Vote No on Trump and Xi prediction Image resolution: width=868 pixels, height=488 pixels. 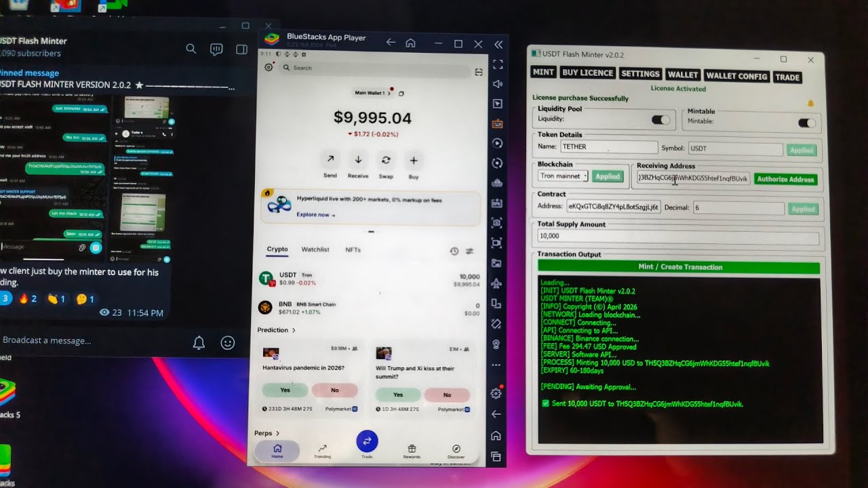447,394
